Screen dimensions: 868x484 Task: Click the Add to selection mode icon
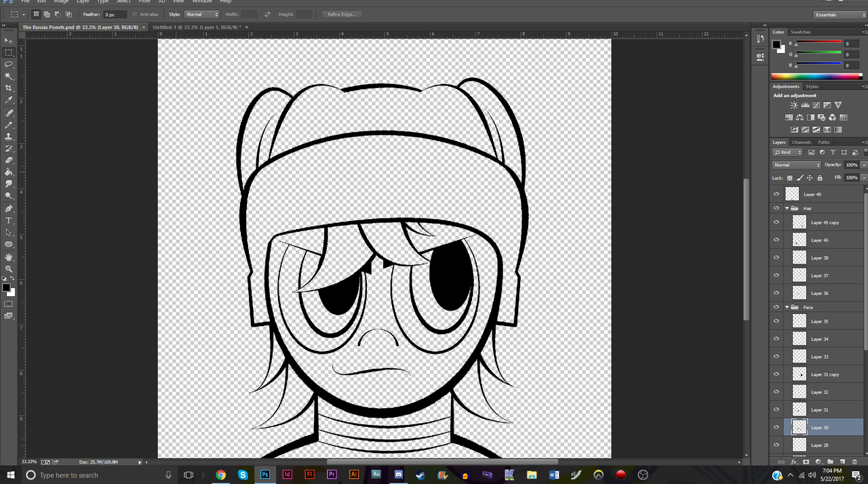pyautogui.click(x=46, y=14)
